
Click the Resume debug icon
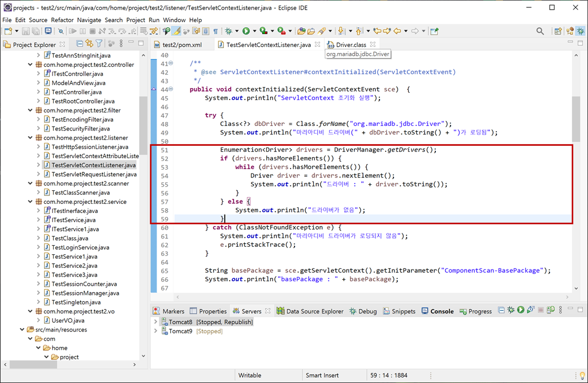(x=73, y=31)
